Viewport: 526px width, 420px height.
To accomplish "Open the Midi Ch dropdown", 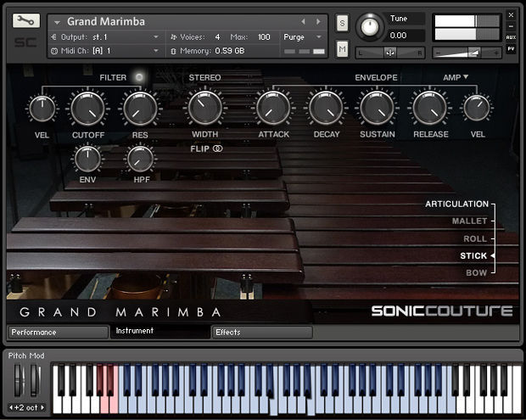I will [105, 51].
